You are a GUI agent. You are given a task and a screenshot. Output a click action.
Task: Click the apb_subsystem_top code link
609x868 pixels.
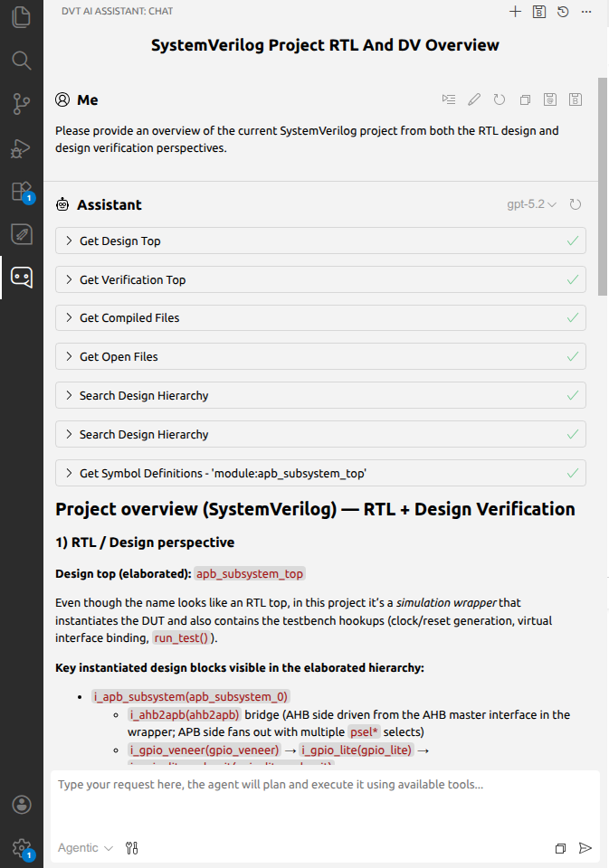[x=250, y=573]
